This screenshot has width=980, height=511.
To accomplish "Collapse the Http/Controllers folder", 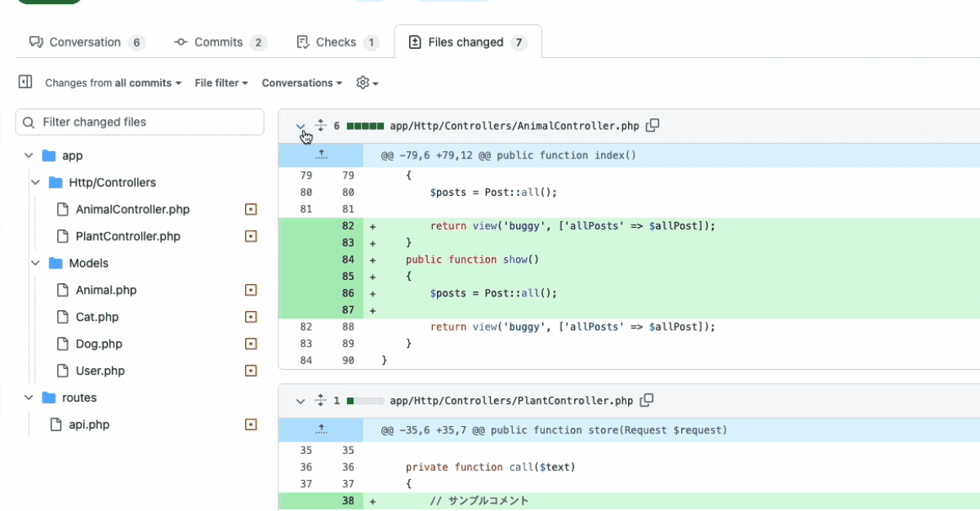I will pos(35,183).
